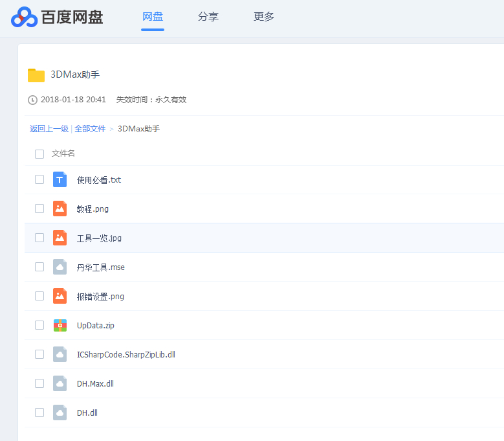The image size is (504, 441).
Task: Click the 3DMax助手 folder title text
Action: click(75, 74)
